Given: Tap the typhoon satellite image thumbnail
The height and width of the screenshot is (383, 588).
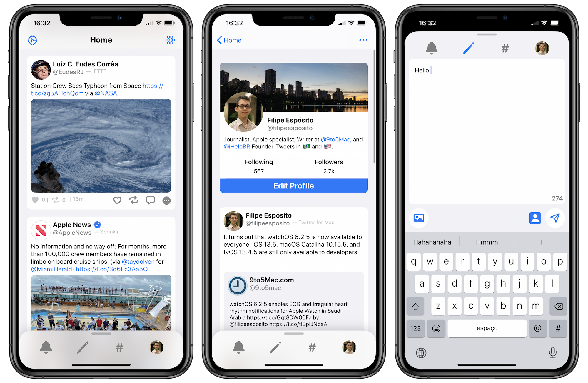Looking at the screenshot, I should (x=101, y=146).
